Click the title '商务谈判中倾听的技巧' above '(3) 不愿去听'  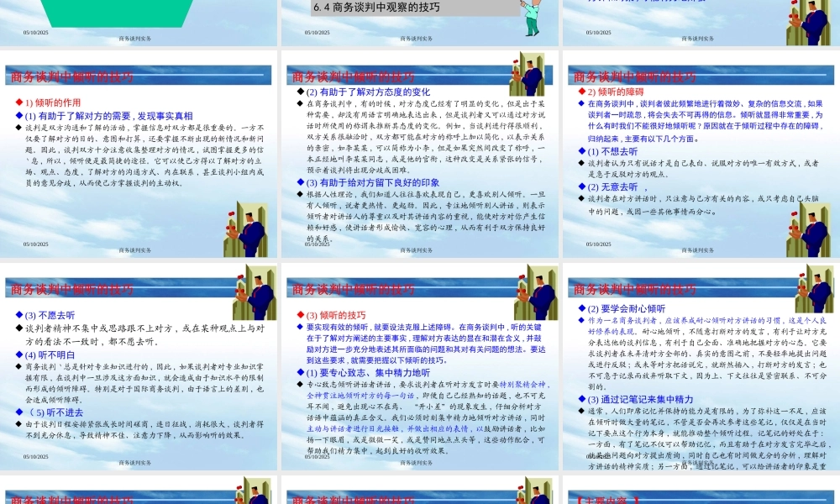(72, 290)
